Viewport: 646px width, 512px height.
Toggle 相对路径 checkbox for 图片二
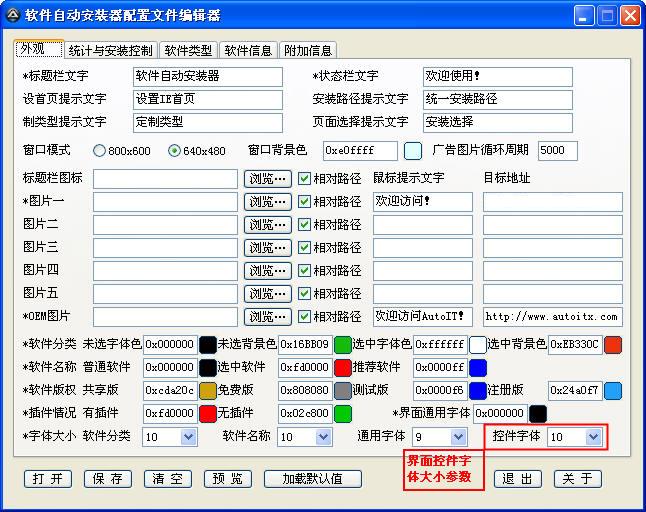coord(304,224)
